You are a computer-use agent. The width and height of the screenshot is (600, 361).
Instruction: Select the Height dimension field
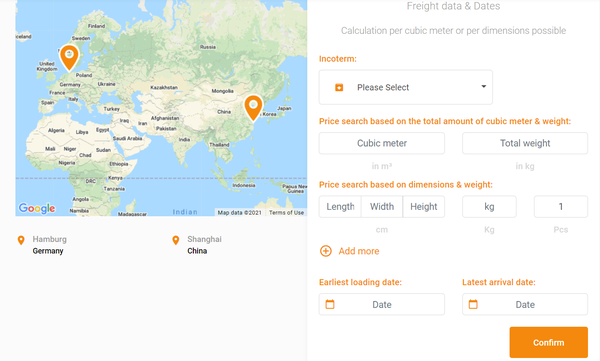[x=424, y=207]
